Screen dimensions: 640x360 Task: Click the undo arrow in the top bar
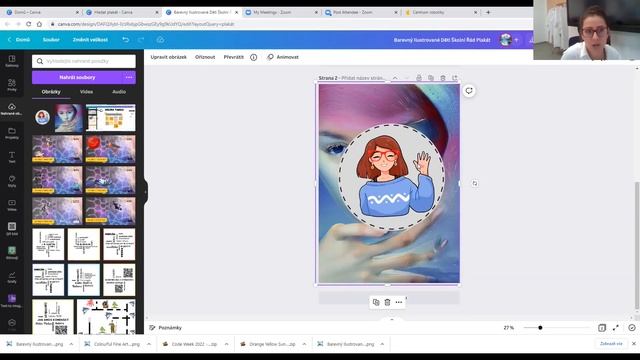pos(126,40)
